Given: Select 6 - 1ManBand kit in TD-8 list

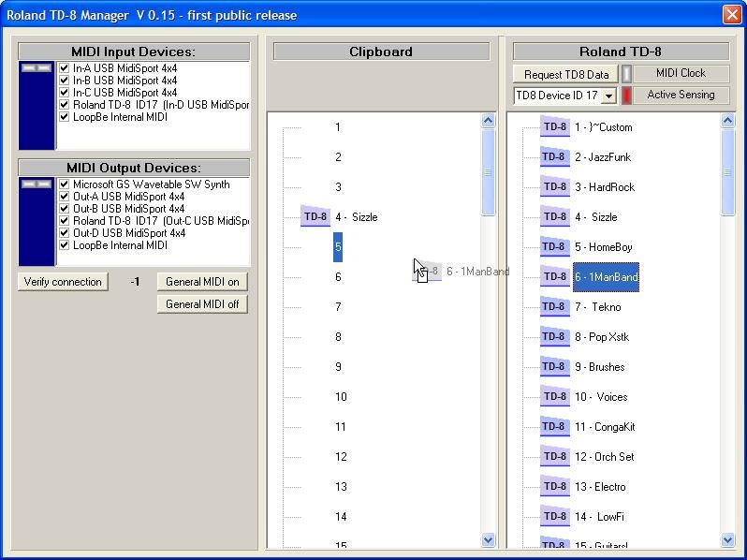Looking at the screenshot, I should click(606, 277).
